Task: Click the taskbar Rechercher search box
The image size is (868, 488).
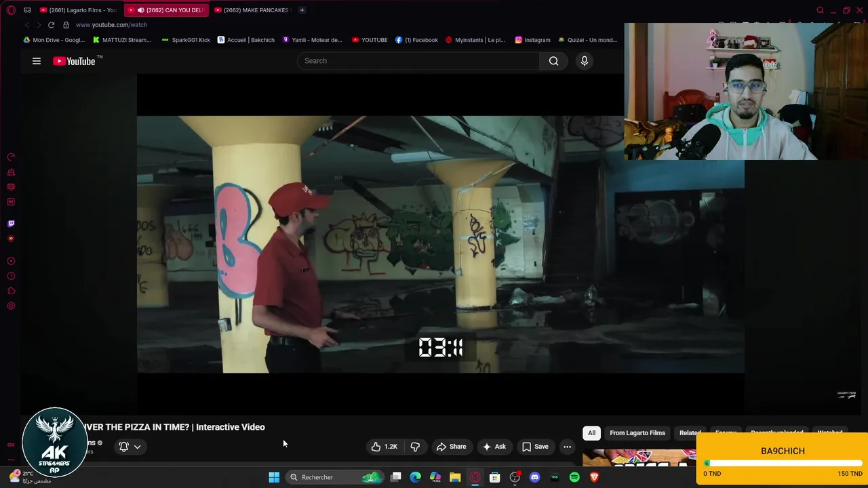Action: pyautogui.click(x=334, y=477)
